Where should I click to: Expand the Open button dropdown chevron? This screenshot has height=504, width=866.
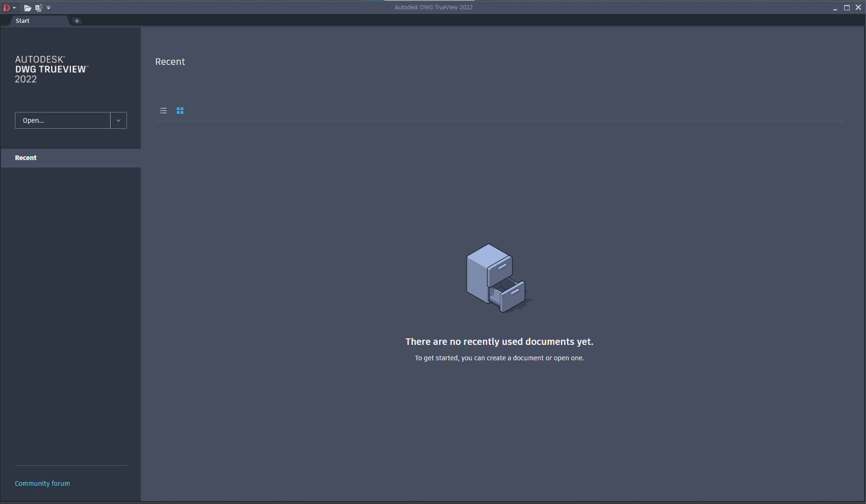119,120
